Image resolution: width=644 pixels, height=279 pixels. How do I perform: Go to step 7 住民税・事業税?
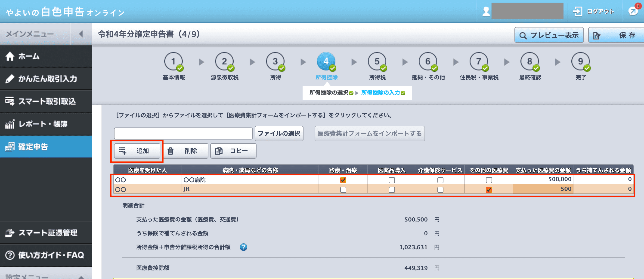pos(479,66)
